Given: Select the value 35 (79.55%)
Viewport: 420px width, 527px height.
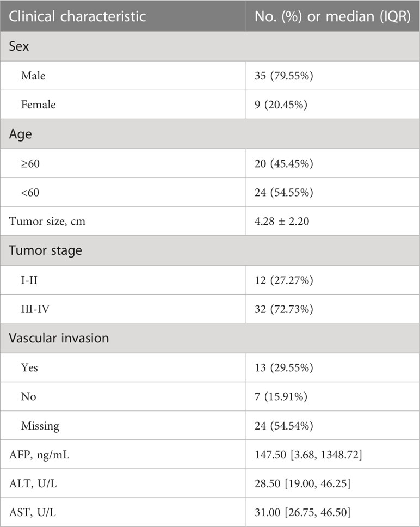Looking at the screenshot, I should click(x=283, y=76).
